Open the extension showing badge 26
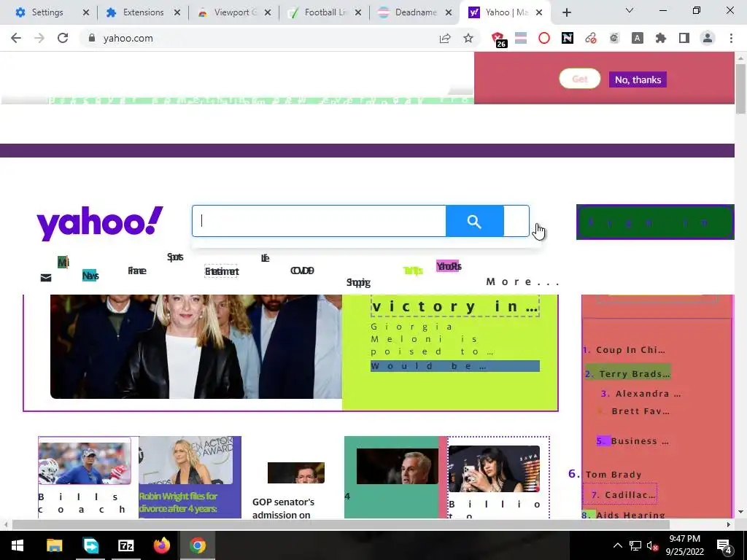This screenshot has height=560, width=747. (x=498, y=39)
